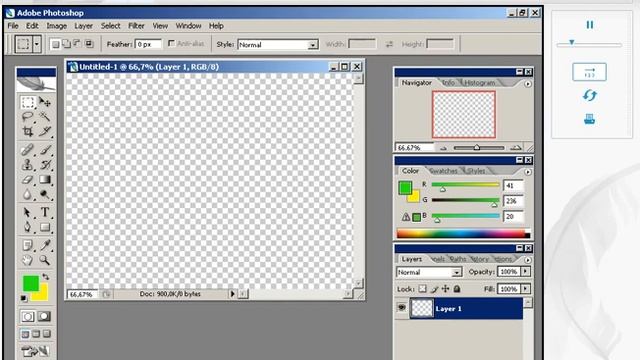This screenshot has width=640, height=360.
Task: Select the Blur tool
Action: (28, 195)
